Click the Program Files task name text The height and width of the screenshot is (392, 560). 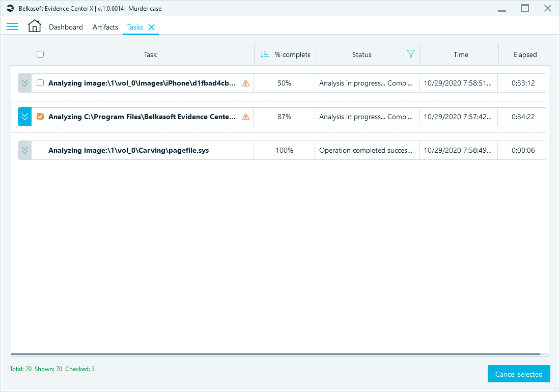tap(142, 117)
